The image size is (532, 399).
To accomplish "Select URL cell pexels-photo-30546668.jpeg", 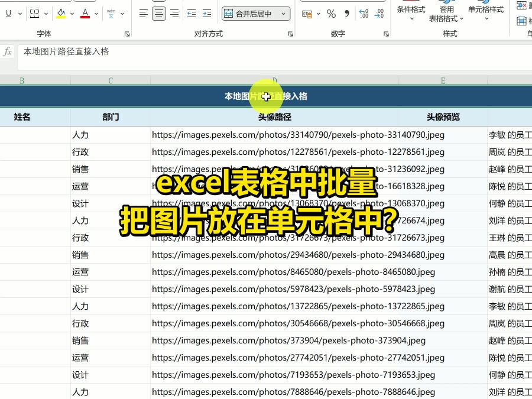I will pos(274,323).
